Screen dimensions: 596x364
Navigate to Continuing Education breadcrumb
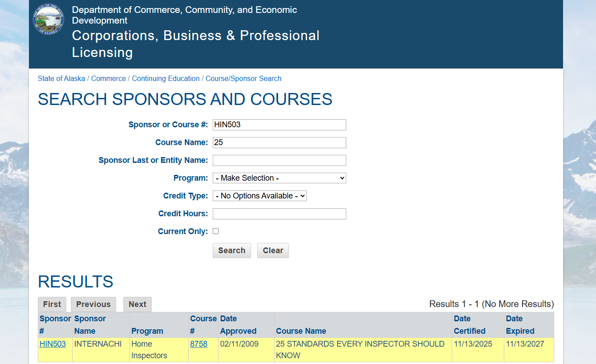(x=166, y=79)
